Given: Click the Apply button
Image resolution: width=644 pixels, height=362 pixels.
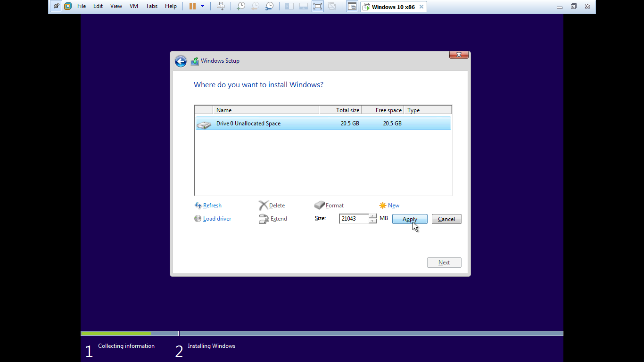Looking at the screenshot, I should click(410, 219).
